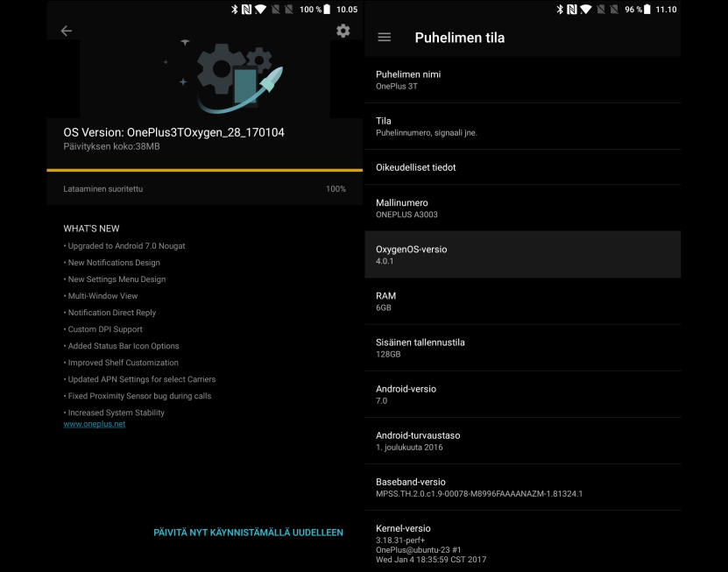Select Mallinumero ONEPLUS A3003 row

(523, 208)
